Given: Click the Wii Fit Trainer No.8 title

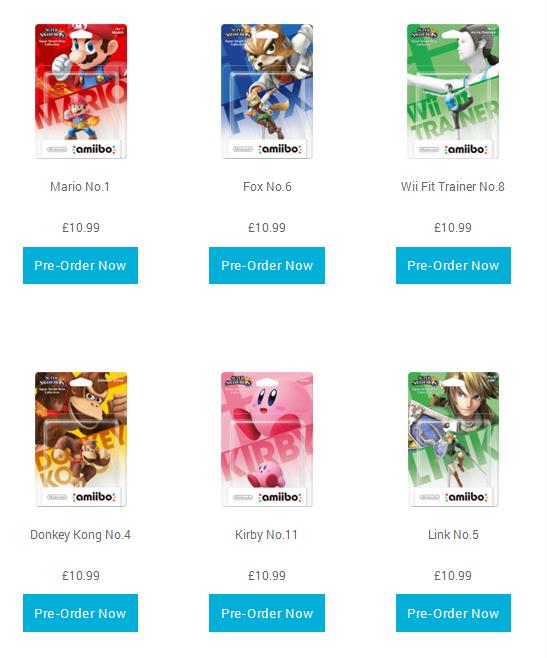Looking at the screenshot, I should [x=453, y=186].
